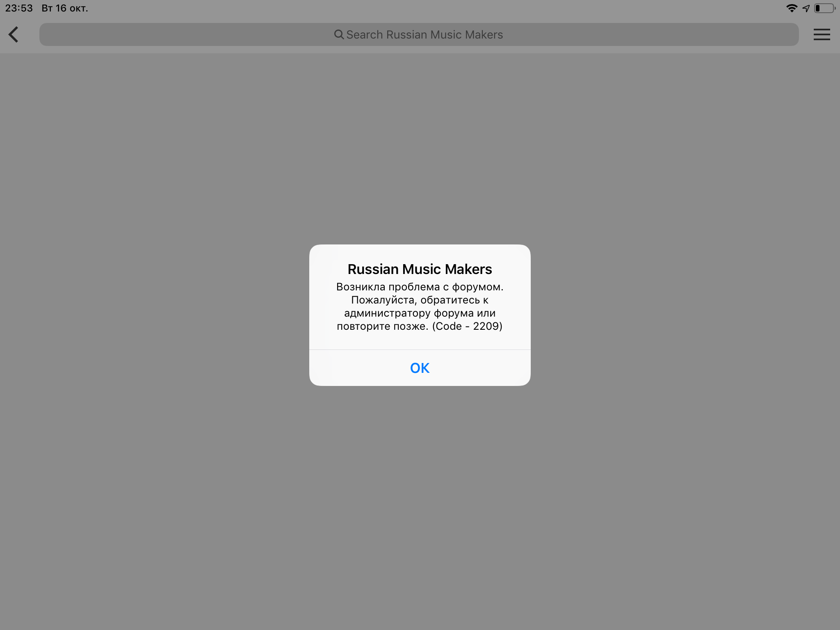Tap the back chevron arrow
The width and height of the screenshot is (840, 630).
click(14, 34)
